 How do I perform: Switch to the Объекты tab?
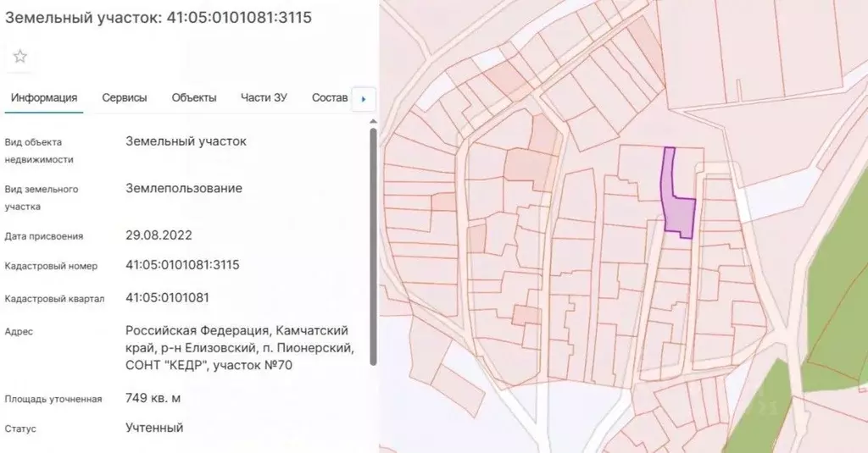pos(194,98)
